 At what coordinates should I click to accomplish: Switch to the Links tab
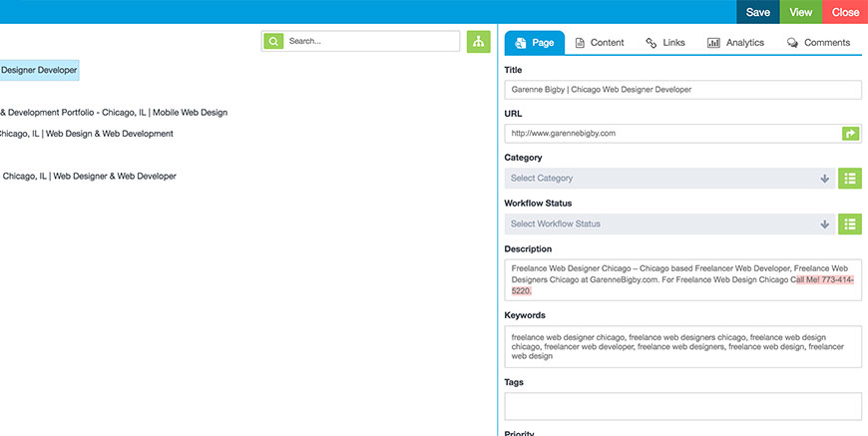tap(665, 43)
